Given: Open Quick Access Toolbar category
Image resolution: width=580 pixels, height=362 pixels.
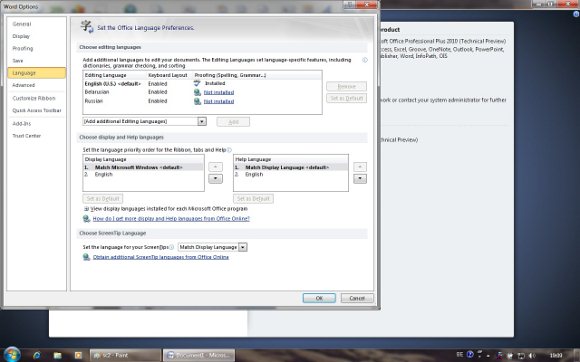Looking at the screenshot, I should (x=36, y=111).
